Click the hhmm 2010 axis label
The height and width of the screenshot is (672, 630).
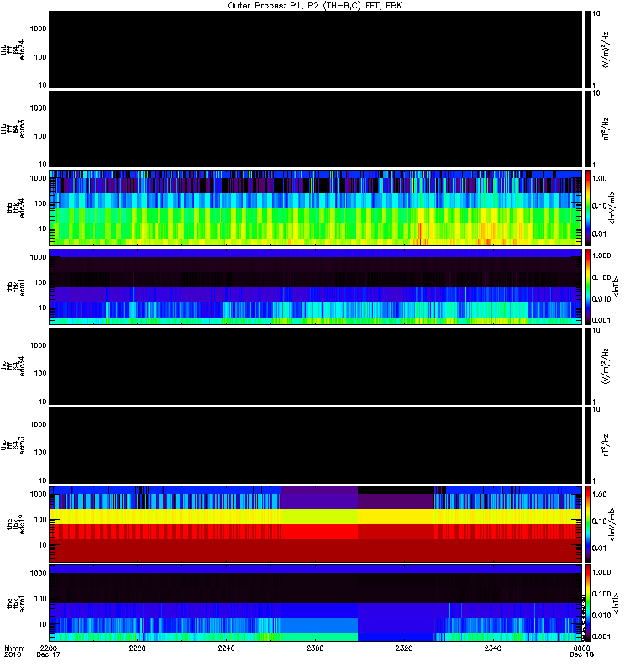[13, 652]
